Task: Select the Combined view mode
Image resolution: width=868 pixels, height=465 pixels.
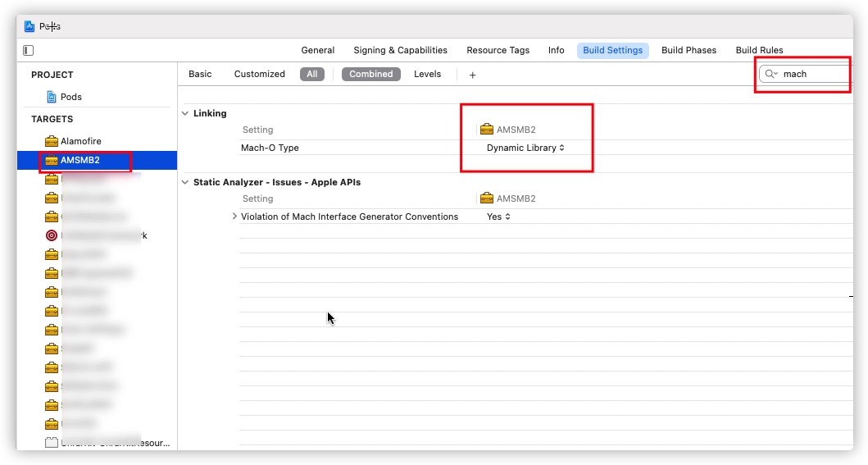Action: 371,74
